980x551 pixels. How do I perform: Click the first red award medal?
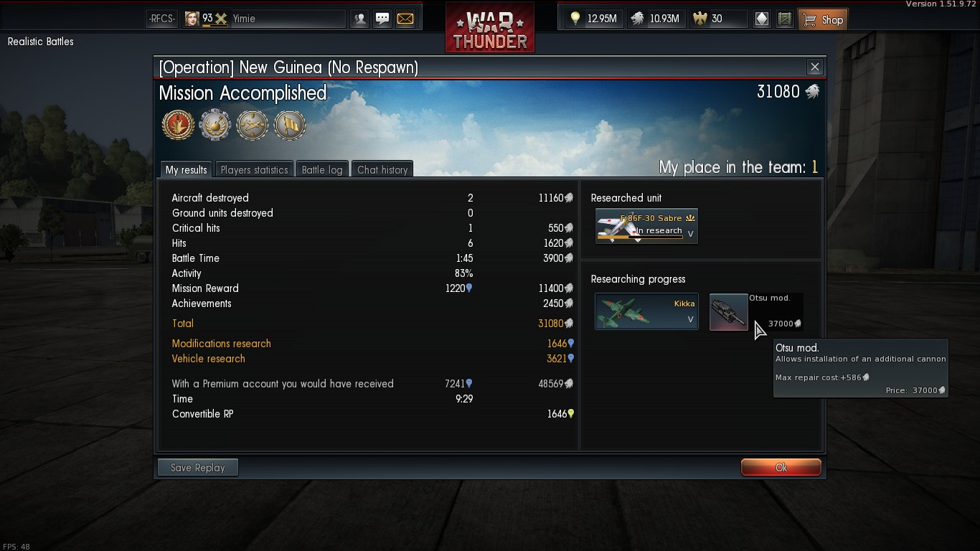(x=178, y=125)
